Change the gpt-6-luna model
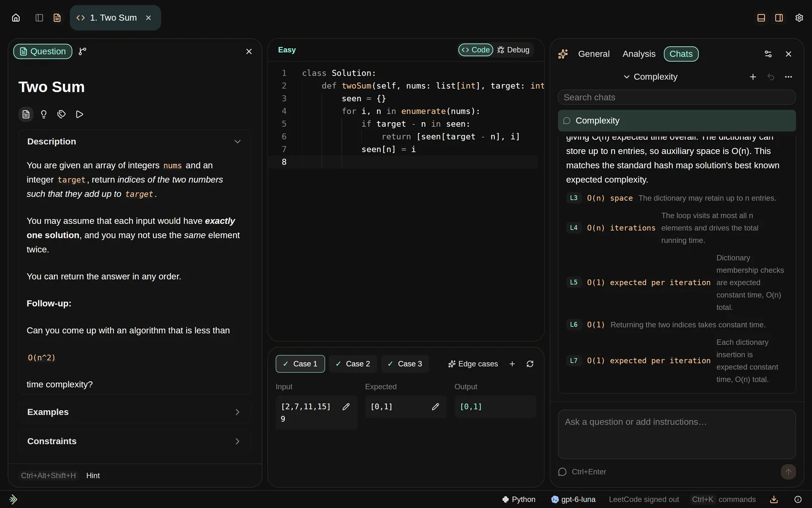The width and height of the screenshot is (812, 508). click(573, 499)
